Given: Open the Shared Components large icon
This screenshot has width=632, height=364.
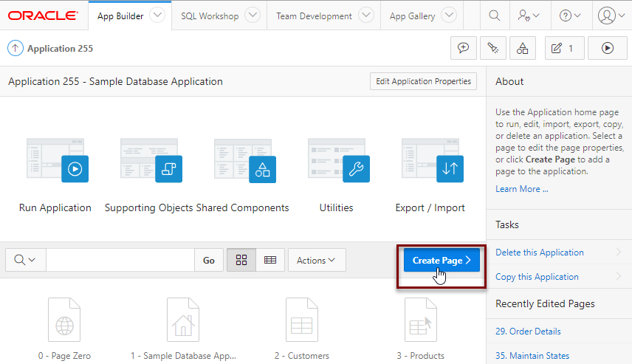Looking at the screenshot, I should coord(245,160).
